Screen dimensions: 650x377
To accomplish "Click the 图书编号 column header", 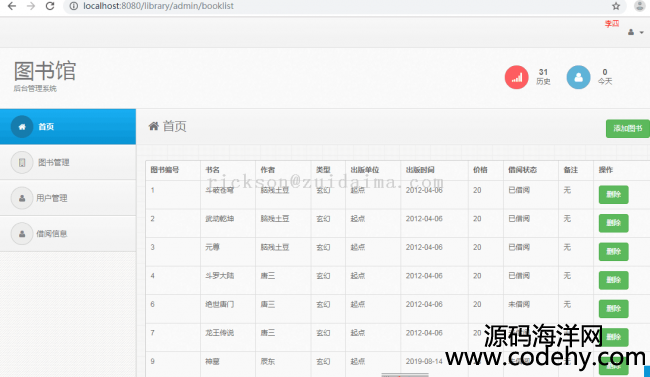I will tap(165, 170).
